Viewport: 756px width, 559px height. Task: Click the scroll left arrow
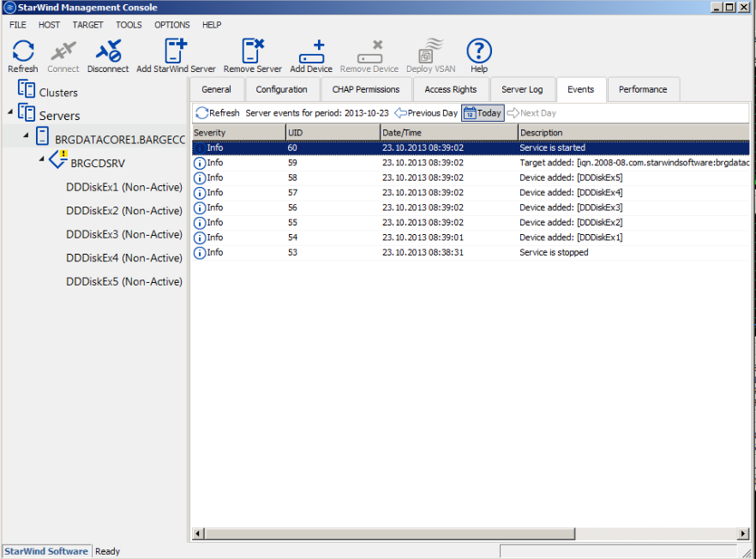tap(198, 533)
